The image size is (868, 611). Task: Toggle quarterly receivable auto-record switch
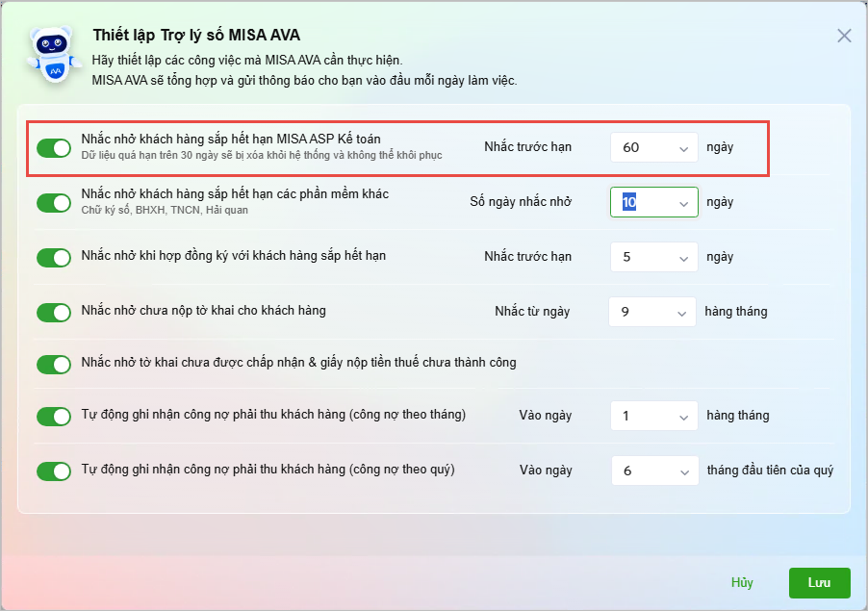coord(54,471)
